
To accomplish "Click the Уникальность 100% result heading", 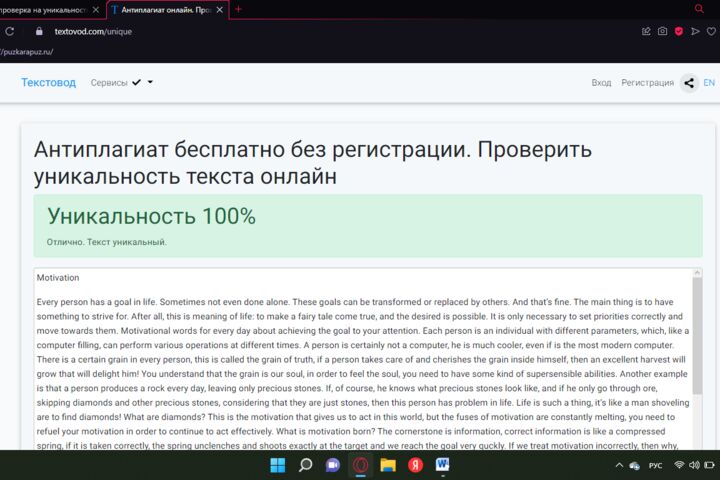I will click(x=152, y=216).
